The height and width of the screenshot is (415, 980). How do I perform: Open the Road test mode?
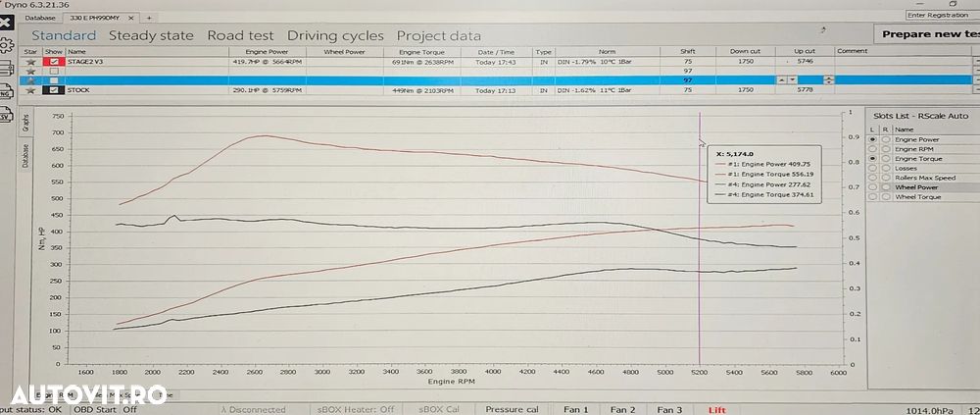coord(241,35)
